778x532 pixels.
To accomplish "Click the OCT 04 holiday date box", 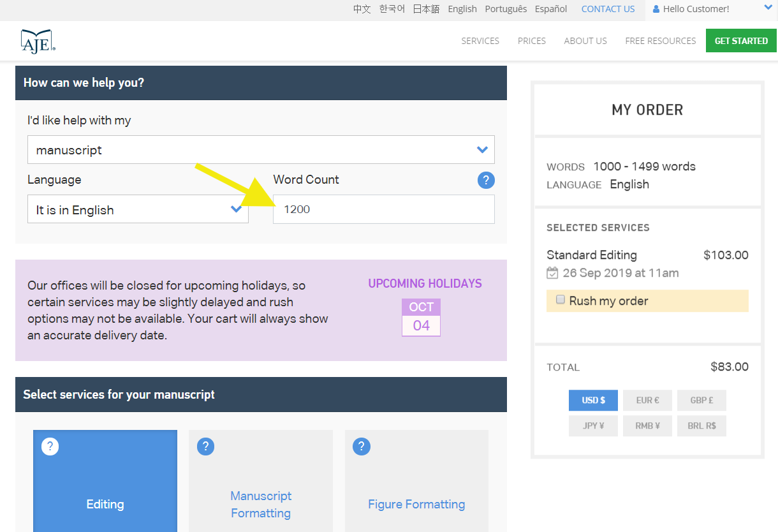I will pyautogui.click(x=421, y=317).
